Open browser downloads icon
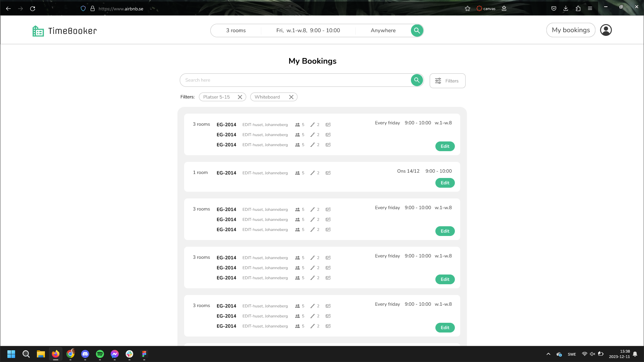The height and width of the screenshot is (362, 644). (x=566, y=9)
